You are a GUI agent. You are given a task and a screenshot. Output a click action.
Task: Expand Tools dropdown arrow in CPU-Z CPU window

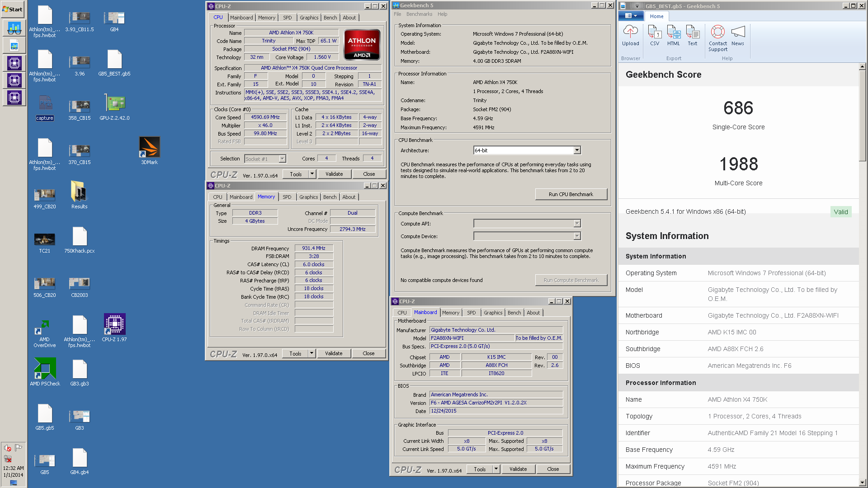(312, 174)
